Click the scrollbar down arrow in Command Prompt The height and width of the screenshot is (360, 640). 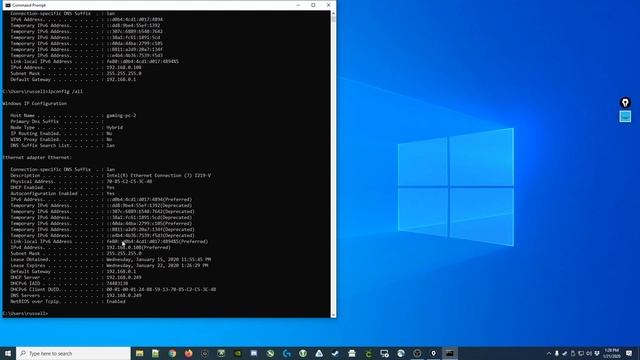333,315
